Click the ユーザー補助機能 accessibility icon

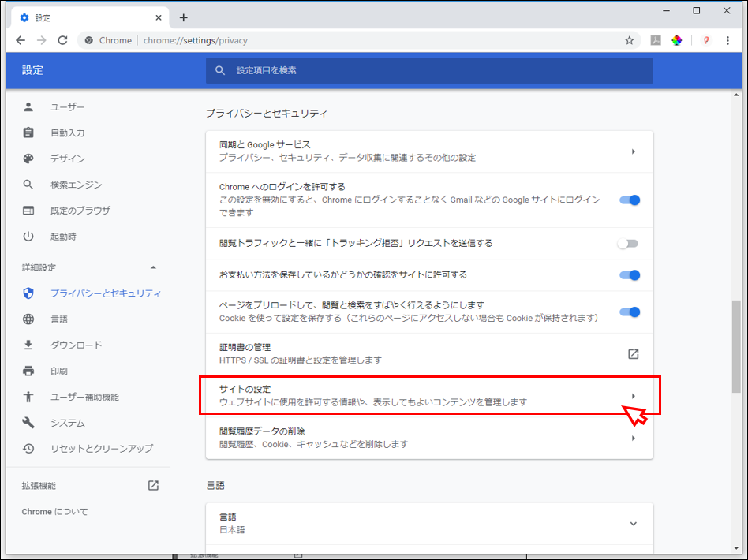point(28,397)
